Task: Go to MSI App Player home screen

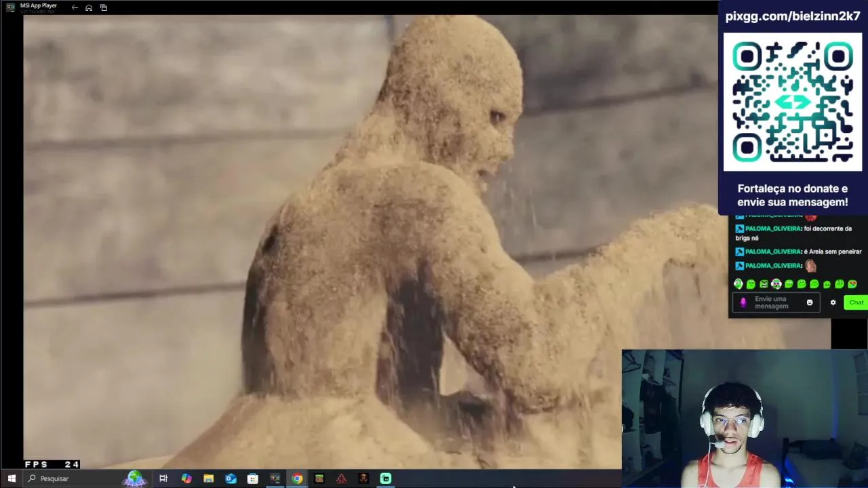Action: pyautogui.click(x=89, y=7)
